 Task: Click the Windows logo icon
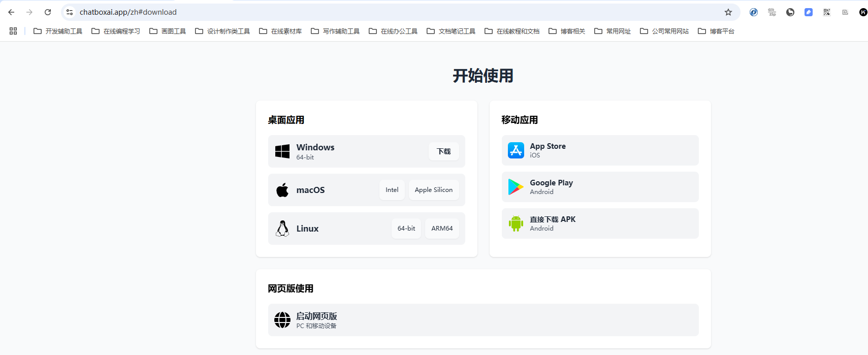pos(282,151)
